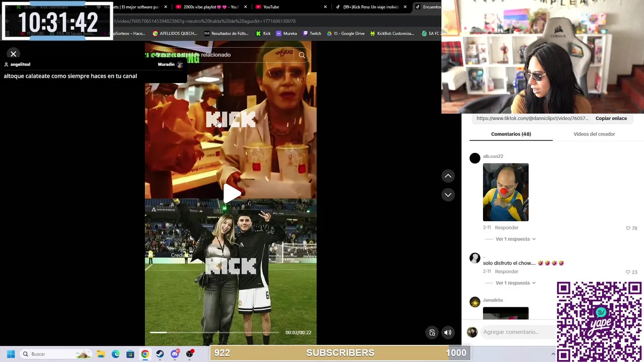Open alb.con22 profile name
This screenshot has height=362, width=644.
pos(493,156)
